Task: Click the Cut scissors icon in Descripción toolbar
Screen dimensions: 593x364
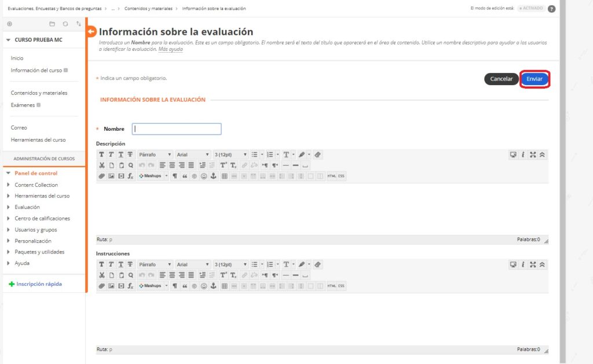Action: (102, 165)
